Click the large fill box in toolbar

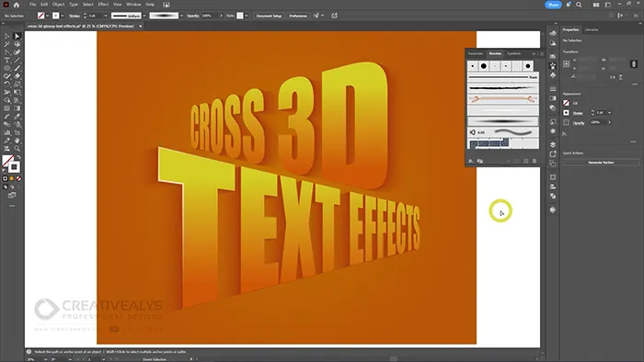point(7,161)
